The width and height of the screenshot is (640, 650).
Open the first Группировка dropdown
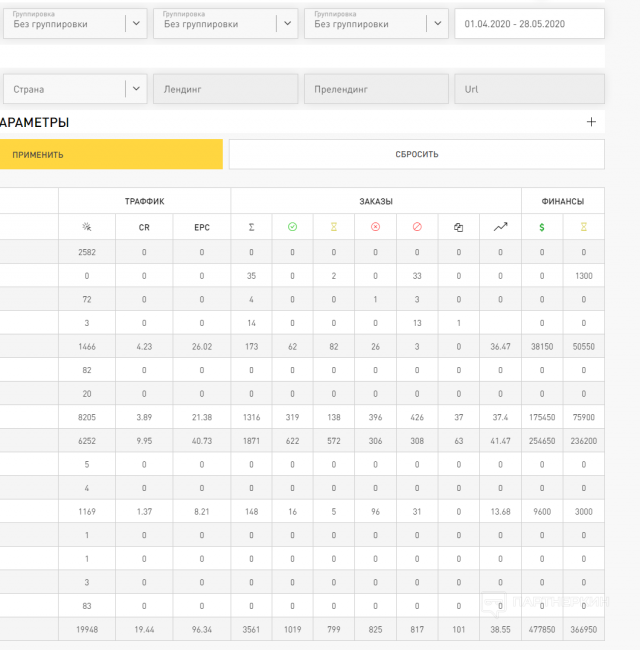tap(73, 23)
